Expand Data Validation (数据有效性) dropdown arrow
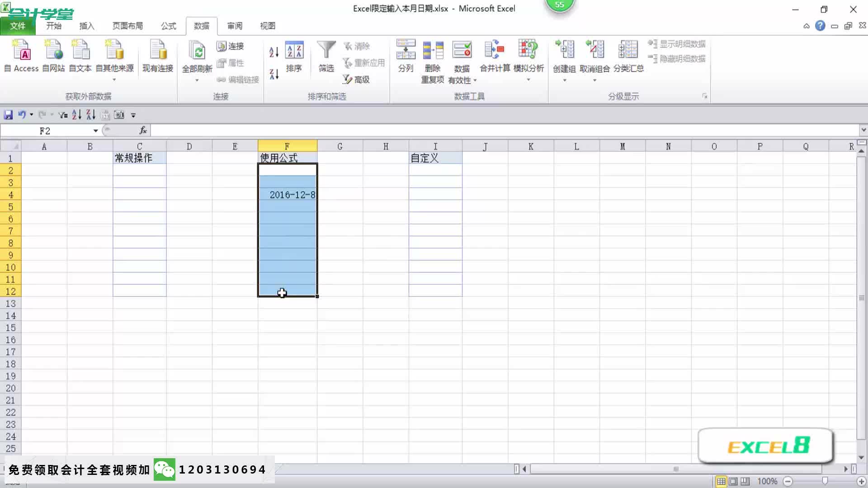The image size is (868, 488). coord(475,80)
